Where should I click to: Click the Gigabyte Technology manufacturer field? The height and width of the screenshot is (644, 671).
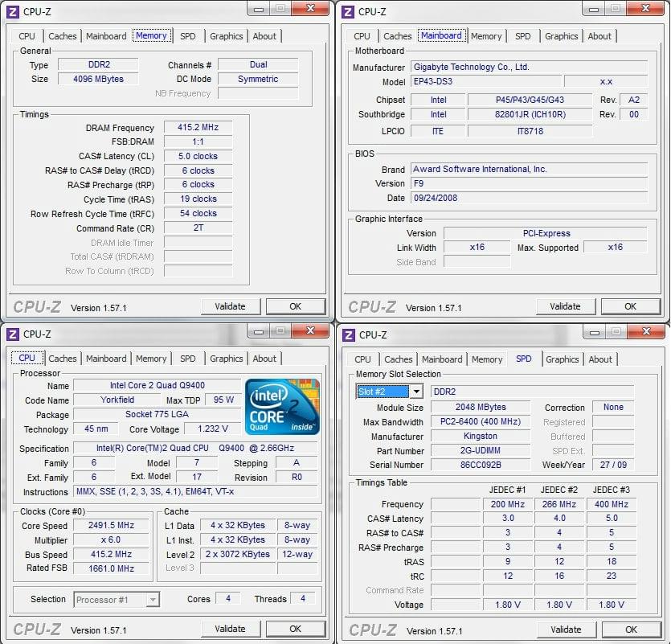pos(529,67)
